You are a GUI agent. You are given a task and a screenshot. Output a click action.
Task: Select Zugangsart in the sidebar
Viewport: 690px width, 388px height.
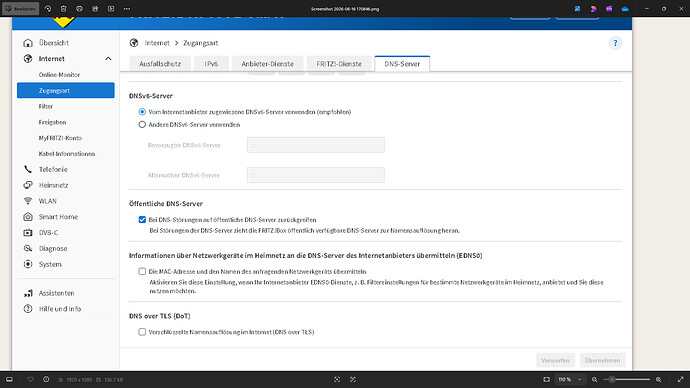pos(66,90)
